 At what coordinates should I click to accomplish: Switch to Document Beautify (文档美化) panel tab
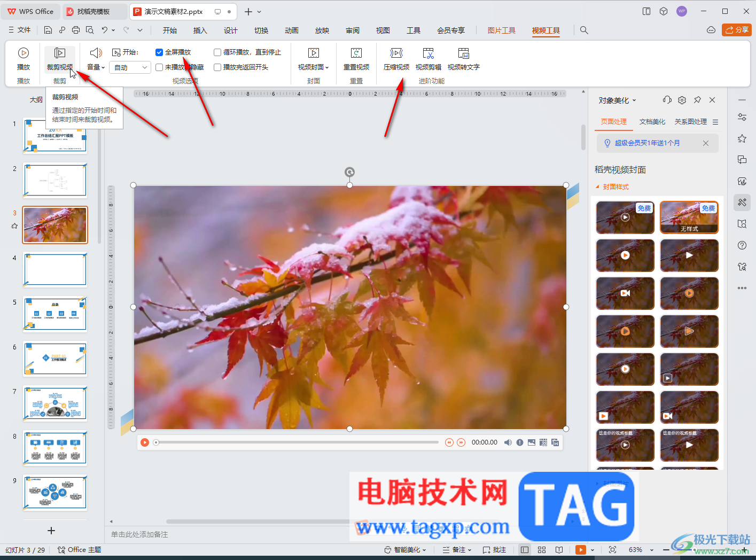pos(652,122)
